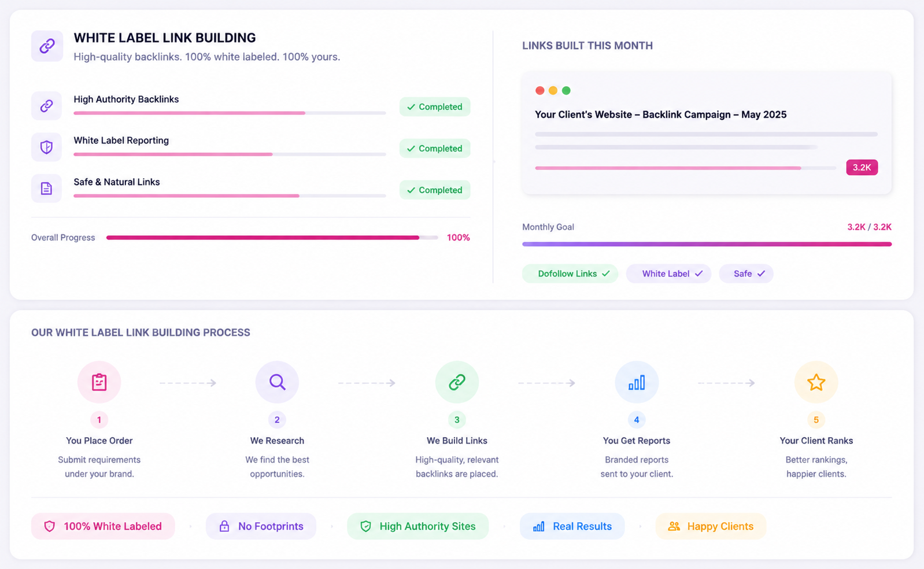Click the yellow dot in the campaign window

tap(553, 90)
